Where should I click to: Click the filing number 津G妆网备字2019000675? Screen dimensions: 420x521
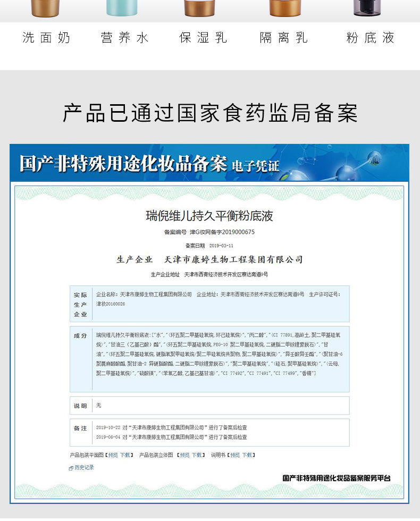click(x=222, y=232)
